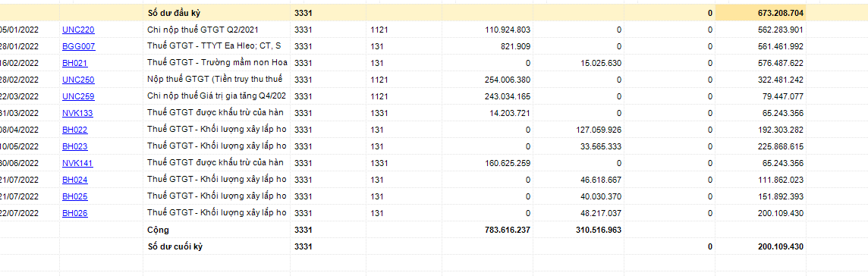
Task: Click description 'Thuế GTGT - Trường mầm non Hoa'
Action: tap(217, 62)
